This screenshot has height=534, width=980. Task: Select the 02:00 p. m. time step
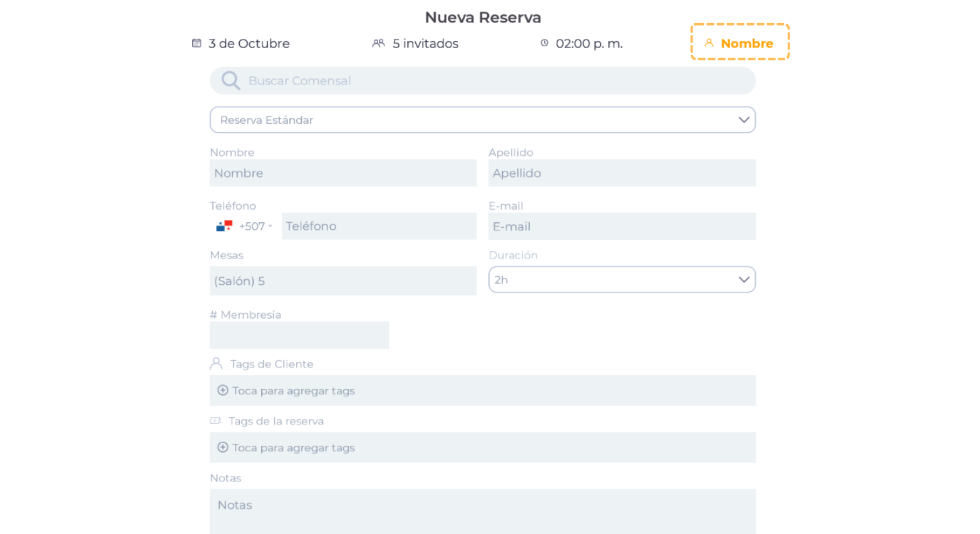[x=589, y=44]
